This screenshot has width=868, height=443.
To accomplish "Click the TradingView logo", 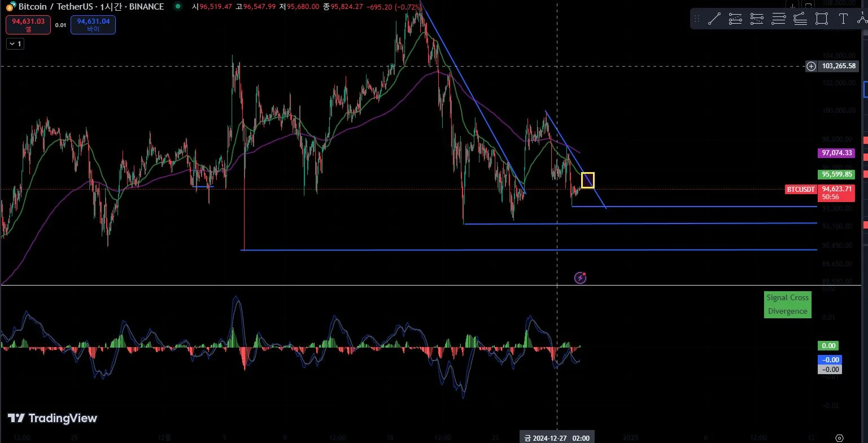I will click(x=52, y=418).
